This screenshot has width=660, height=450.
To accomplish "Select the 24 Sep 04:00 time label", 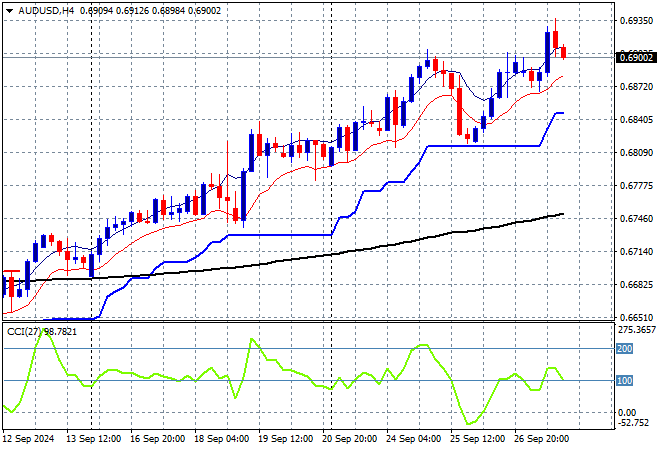I will 413,439.
